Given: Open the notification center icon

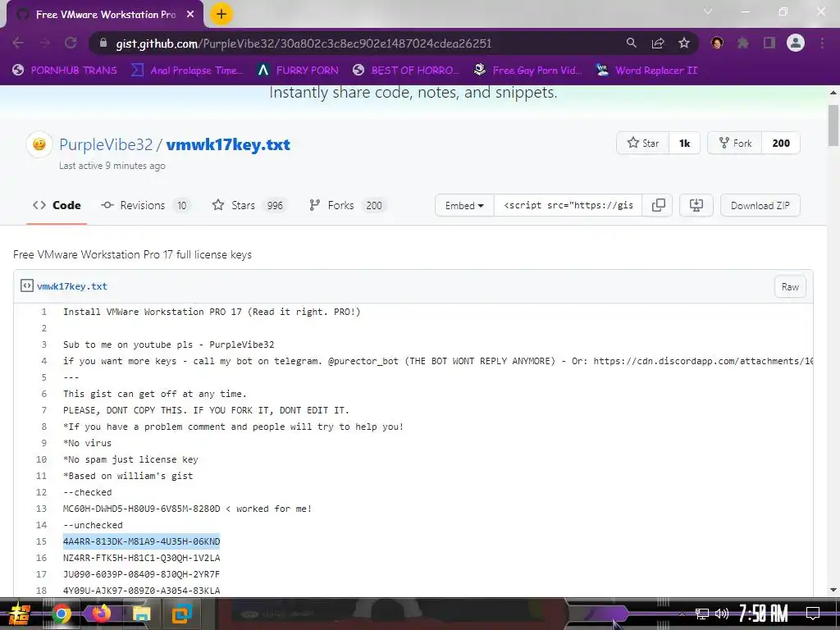Looking at the screenshot, I should (813, 613).
